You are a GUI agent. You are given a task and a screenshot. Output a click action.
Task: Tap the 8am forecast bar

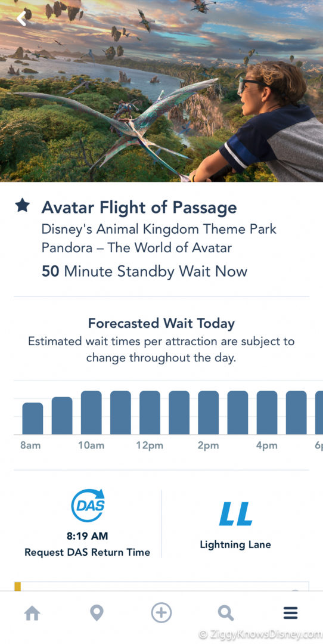click(x=32, y=418)
